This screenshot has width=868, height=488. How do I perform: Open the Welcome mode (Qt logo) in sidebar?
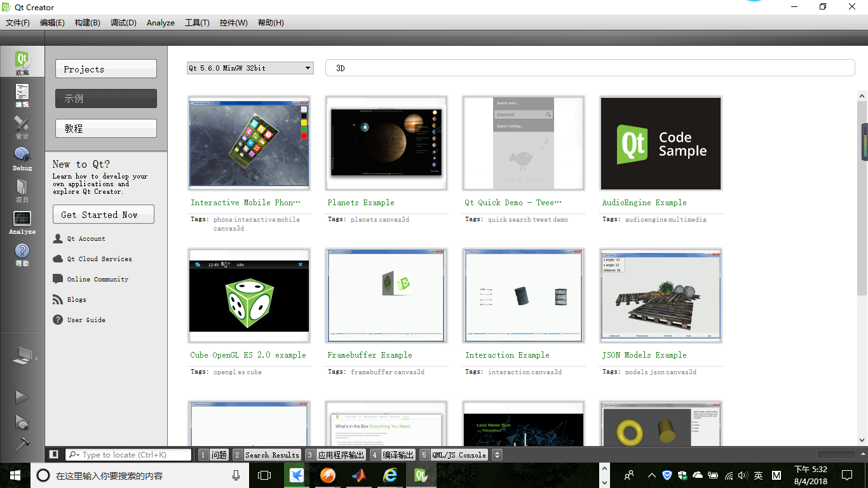tap(22, 63)
